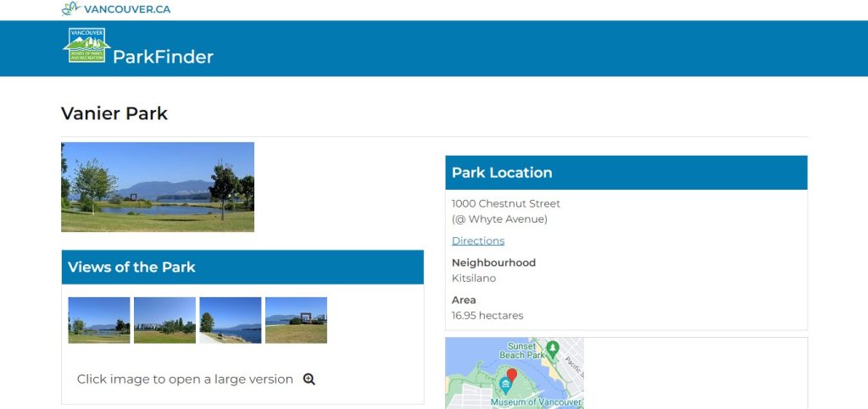Open the third thumbnail with seaside path
This screenshot has height=409, width=868.
[231, 320]
